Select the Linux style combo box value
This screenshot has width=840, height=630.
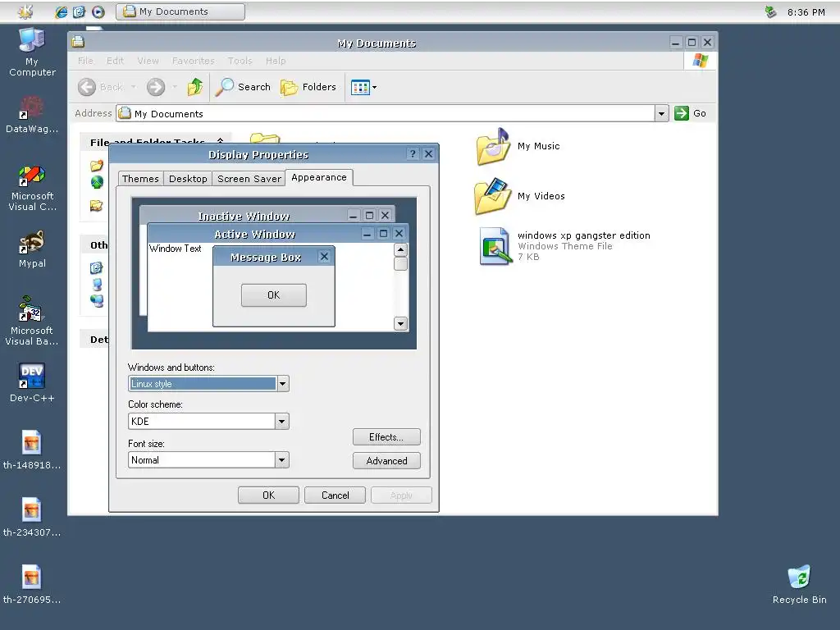[203, 384]
